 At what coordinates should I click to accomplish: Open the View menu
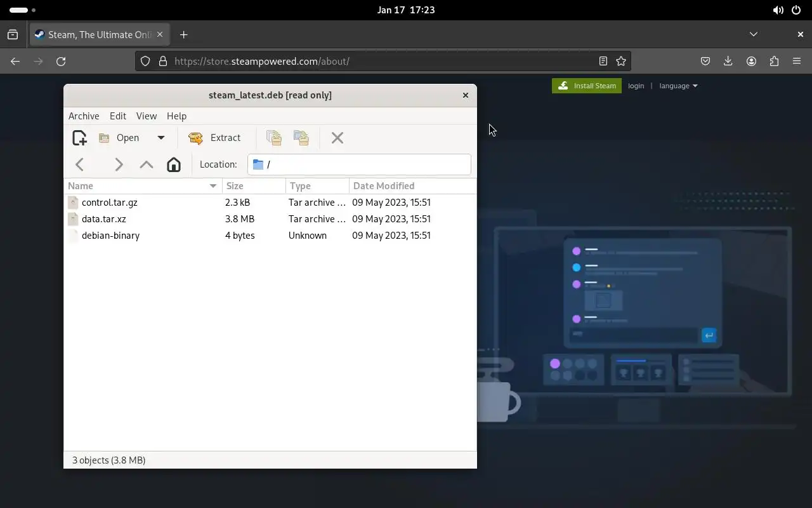(x=147, y=116)
